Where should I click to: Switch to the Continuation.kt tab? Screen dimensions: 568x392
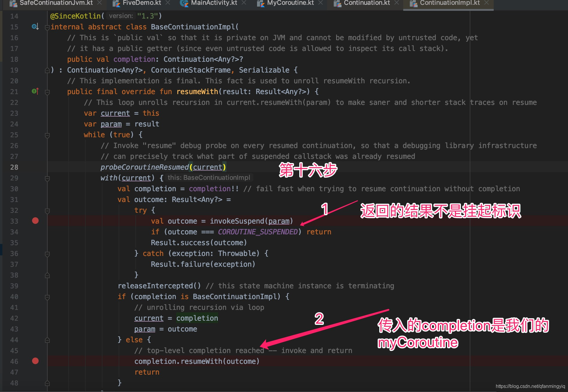tap(367, 3)
